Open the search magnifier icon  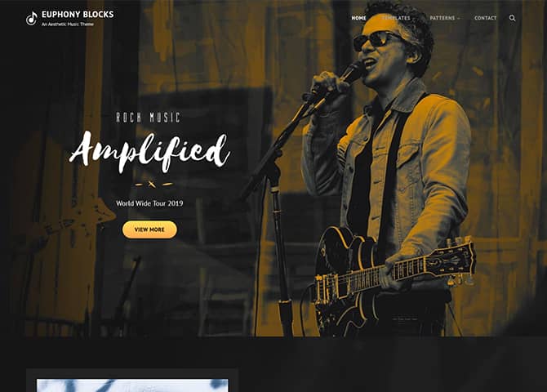[512, 18]
